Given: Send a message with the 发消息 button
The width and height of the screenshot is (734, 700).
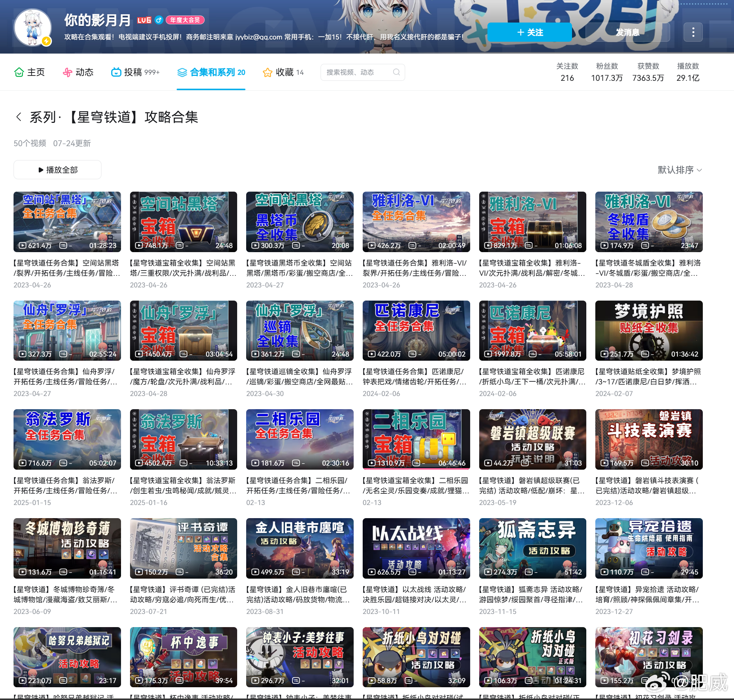Looking at the screenshot, I should tap(627, 32).
